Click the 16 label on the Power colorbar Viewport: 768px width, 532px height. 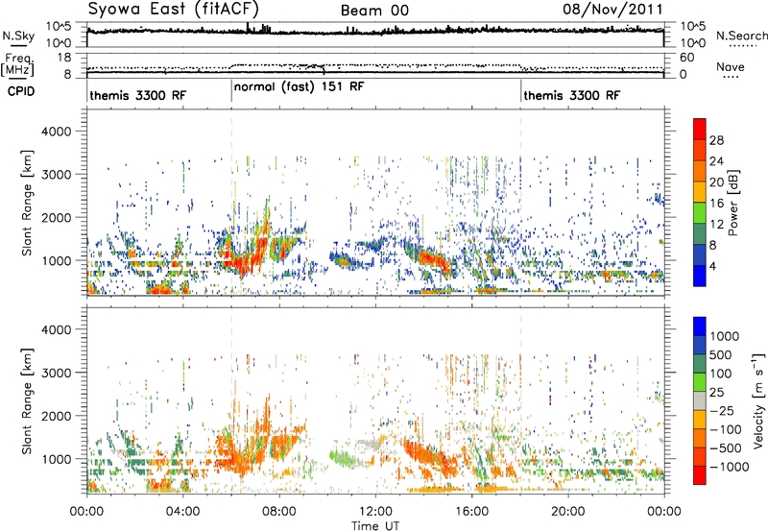click(x=716, y=204)
